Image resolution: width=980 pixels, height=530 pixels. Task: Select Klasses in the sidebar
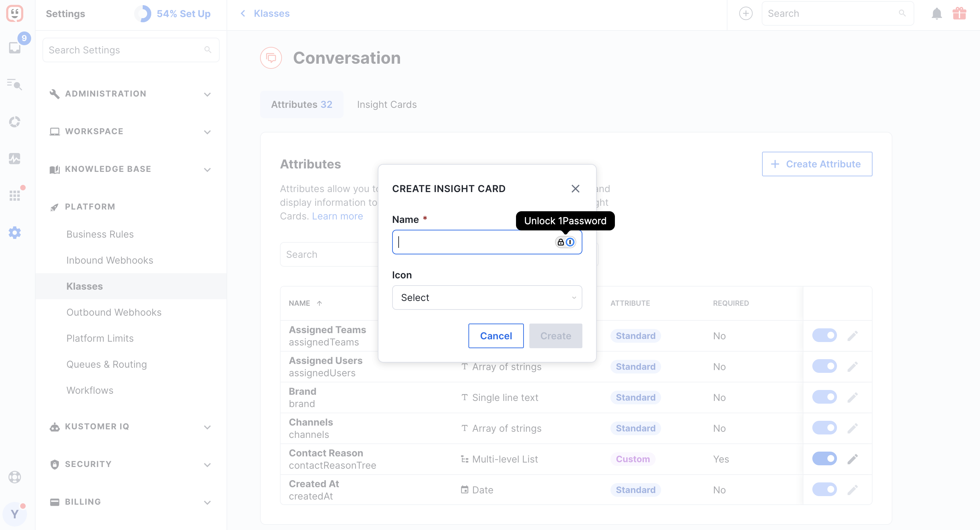[x=131, y=286]
